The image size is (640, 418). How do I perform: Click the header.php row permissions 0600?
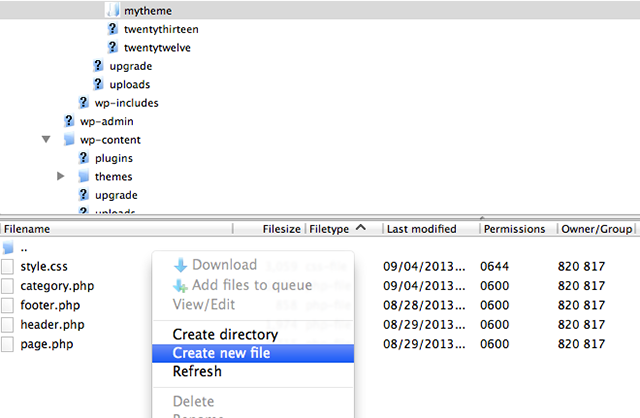click(494, 325)
